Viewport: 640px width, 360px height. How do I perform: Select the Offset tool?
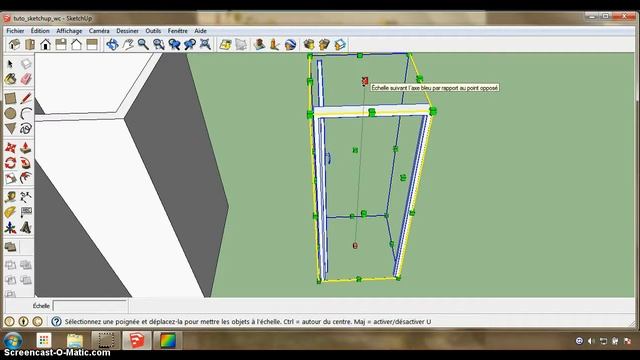(x=26, y=178)
